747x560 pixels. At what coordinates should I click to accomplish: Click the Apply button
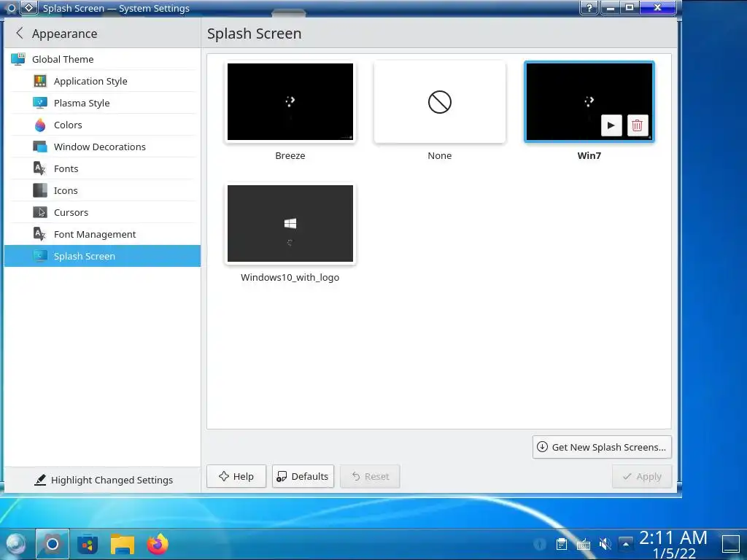pyautogui.click(x=642, y=476)
